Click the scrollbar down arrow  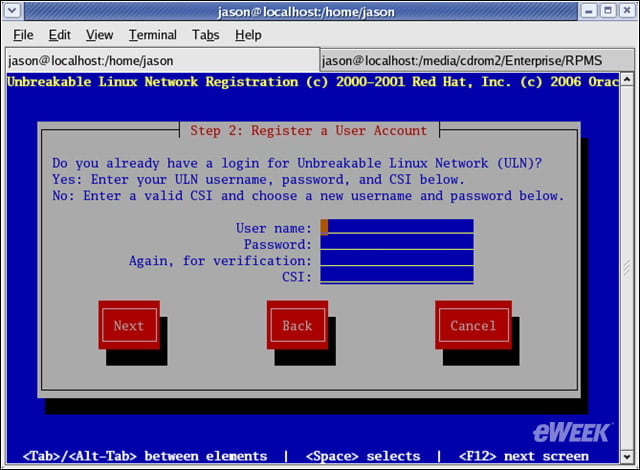click(627, 457)
